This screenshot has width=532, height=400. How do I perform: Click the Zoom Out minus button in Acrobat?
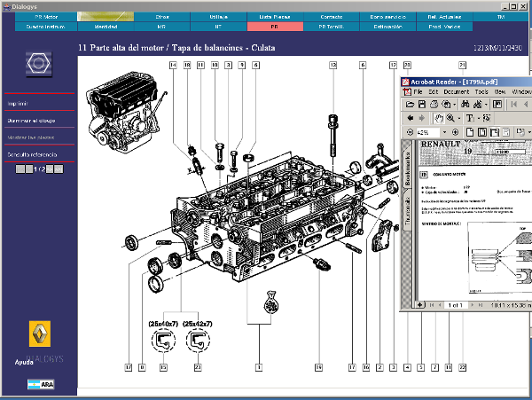point(410,132)
